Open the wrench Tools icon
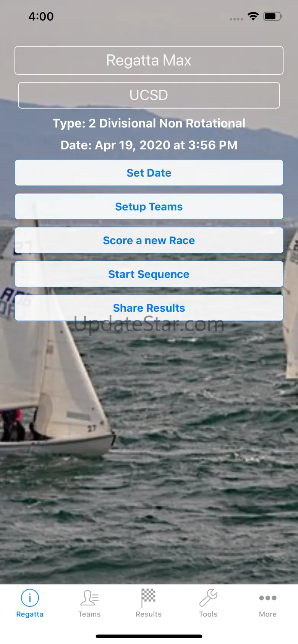This screenshot has height=644, width=298. pos(208,598)
